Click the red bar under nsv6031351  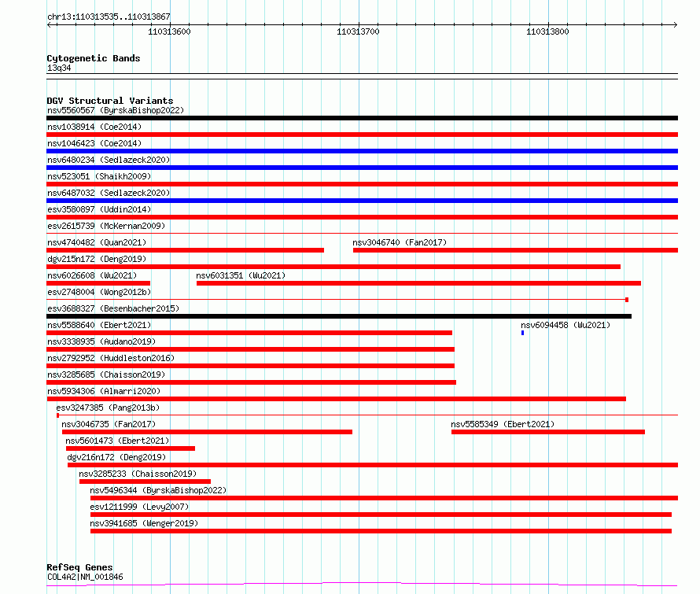[x=418, y=283]
